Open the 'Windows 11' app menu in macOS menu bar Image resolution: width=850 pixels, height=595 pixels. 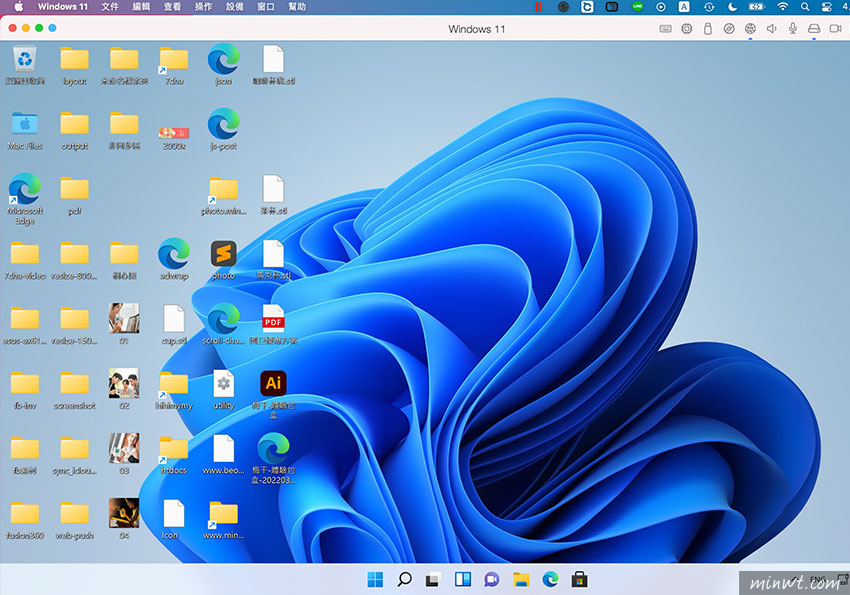click(x=62, y=7)
